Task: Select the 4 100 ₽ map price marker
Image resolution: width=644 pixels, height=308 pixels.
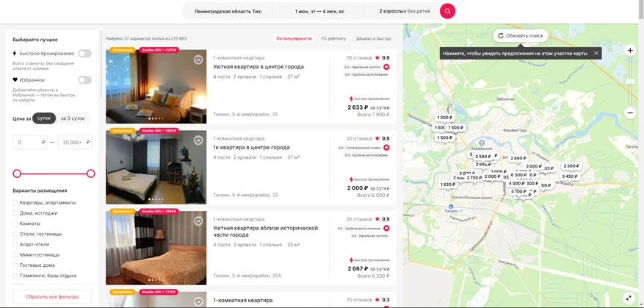Action: click(518, 192)
